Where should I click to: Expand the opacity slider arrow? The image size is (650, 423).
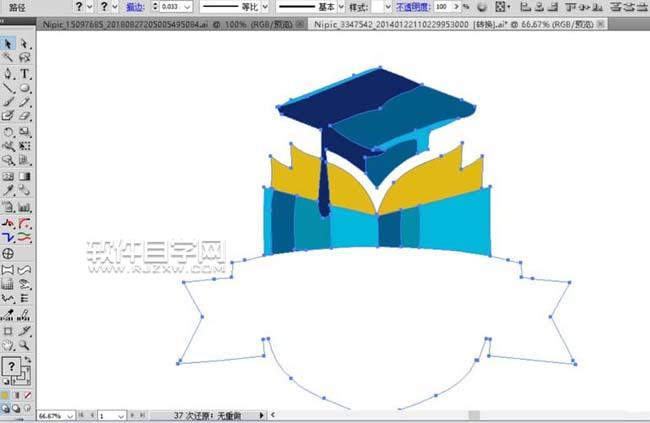click(x=456, y=7)
